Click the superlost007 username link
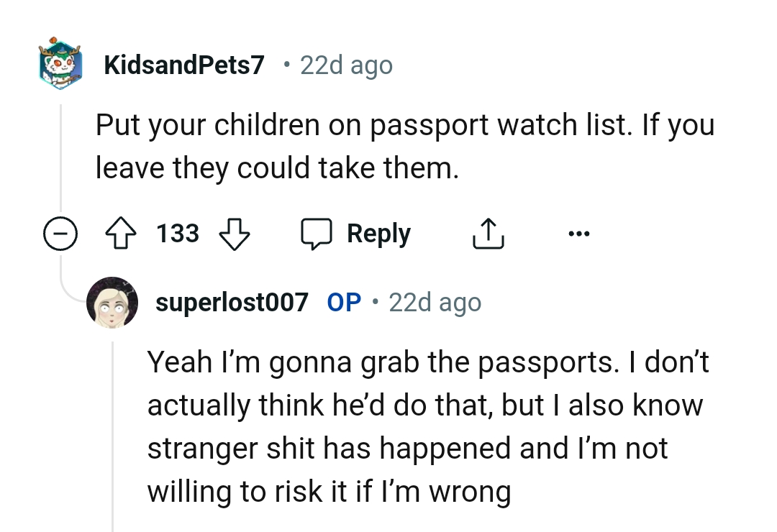 (x=232, y=302)
